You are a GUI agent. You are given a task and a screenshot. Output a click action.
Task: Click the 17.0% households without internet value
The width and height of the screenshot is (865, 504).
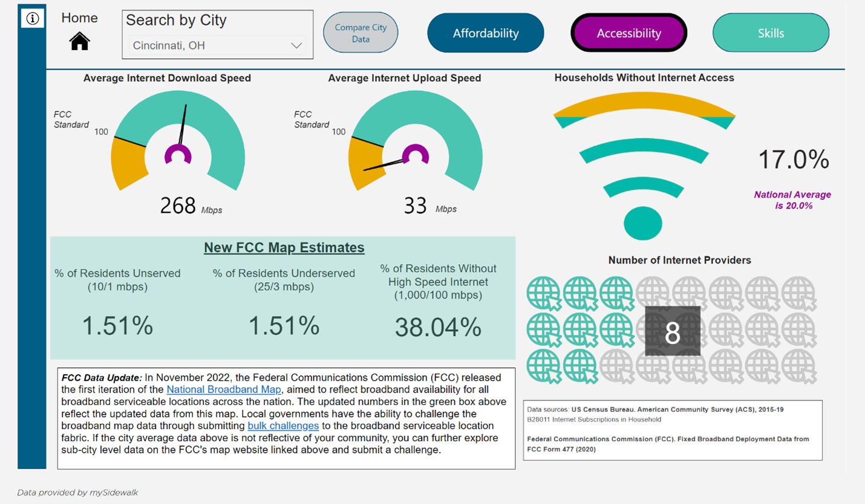[x=794, y=160]
